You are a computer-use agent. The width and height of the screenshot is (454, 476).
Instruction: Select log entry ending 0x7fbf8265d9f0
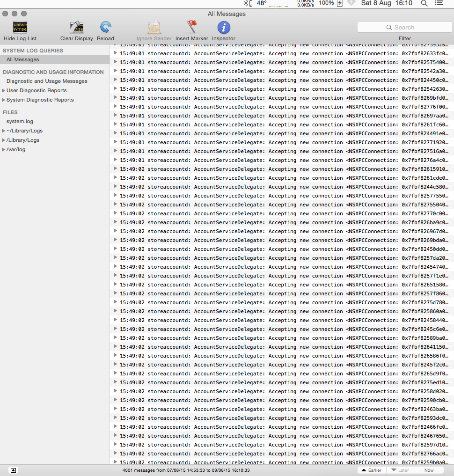click(x=282, y=373)
